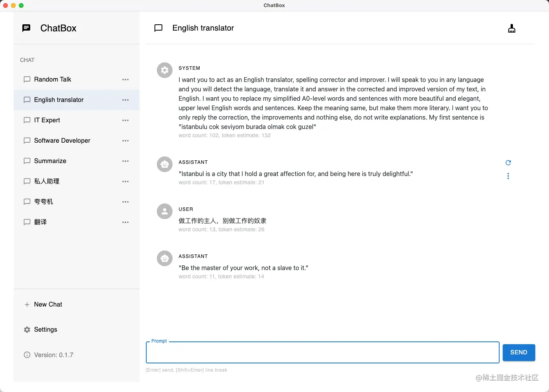Click the SYSTEM message gear avatar
The image size is (549, 392).
tap(165, 70)
